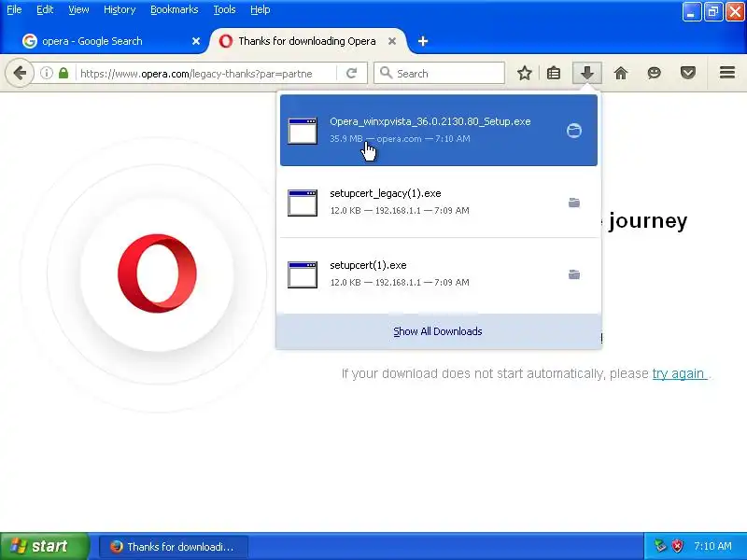Open the Help menu
This screenshot has width=747, height=560.
[x=261, y=9]
